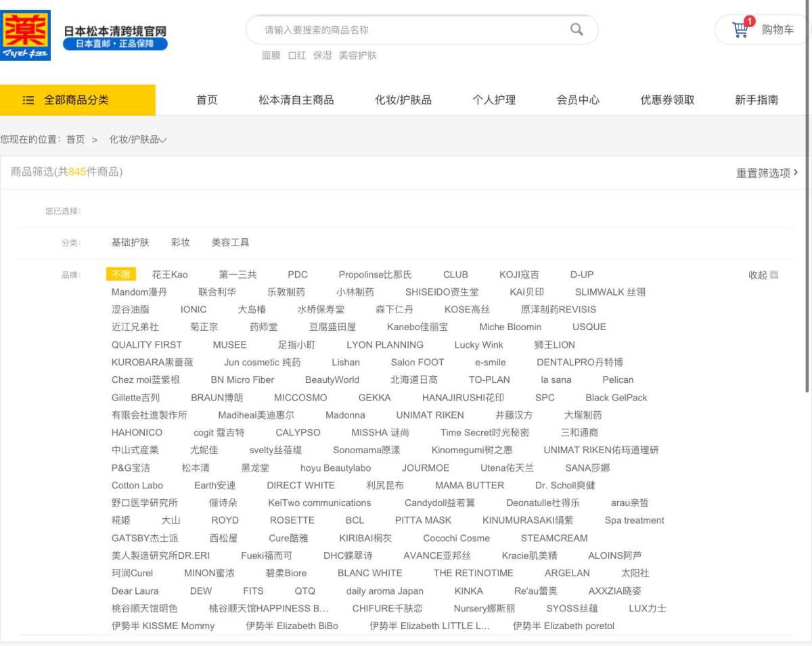This screenshot has height=646, width=812.
Task: Select brand SHISEIDO资生堂
Action: click(442, 292)
